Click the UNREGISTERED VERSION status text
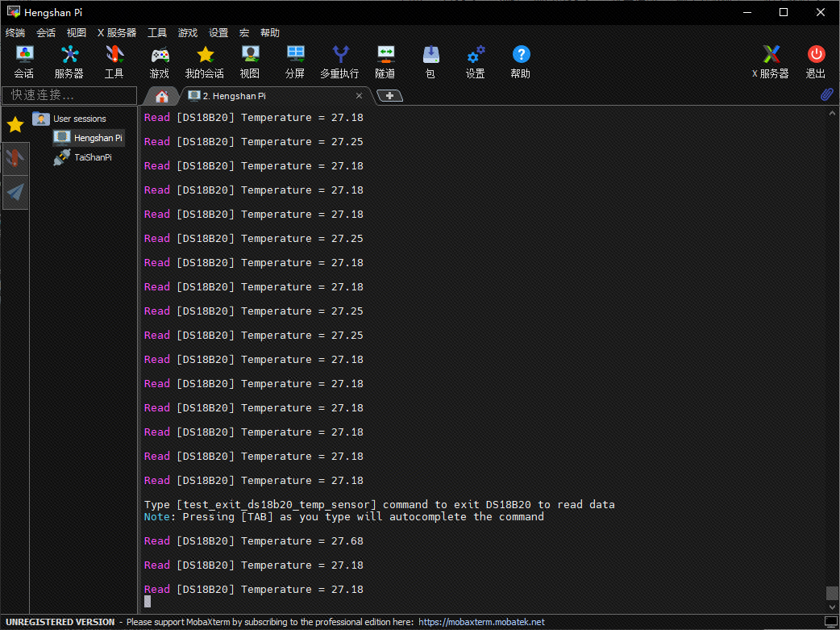840x630 pixels. click(60, 622)
